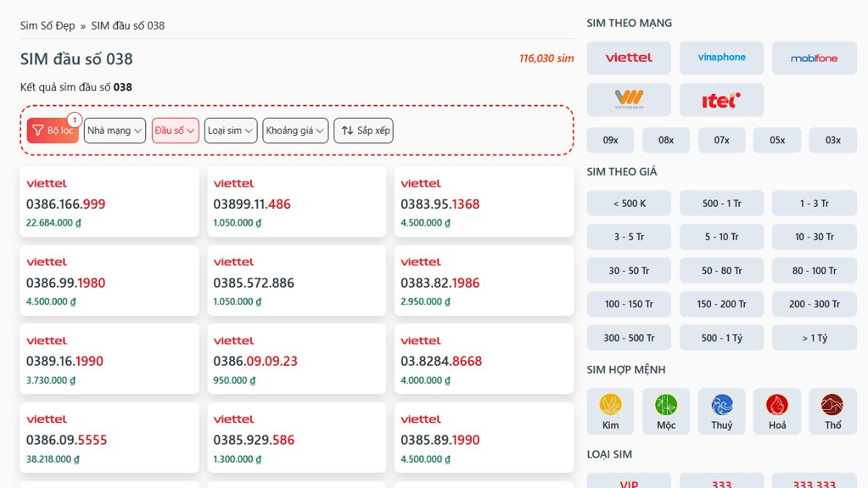Open the Bộ lọc filter button

pos(53,130)
